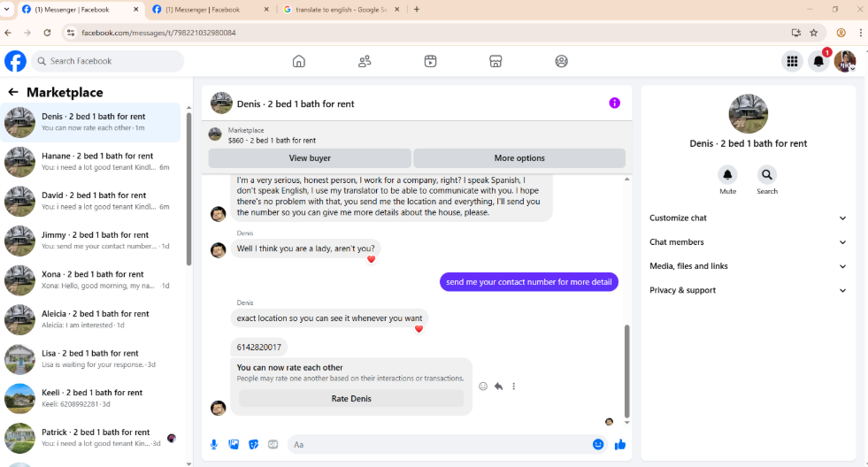View site information icon in address bar
Image resolution: width=868 pixels, height=467 pixels.
[70, 33]
